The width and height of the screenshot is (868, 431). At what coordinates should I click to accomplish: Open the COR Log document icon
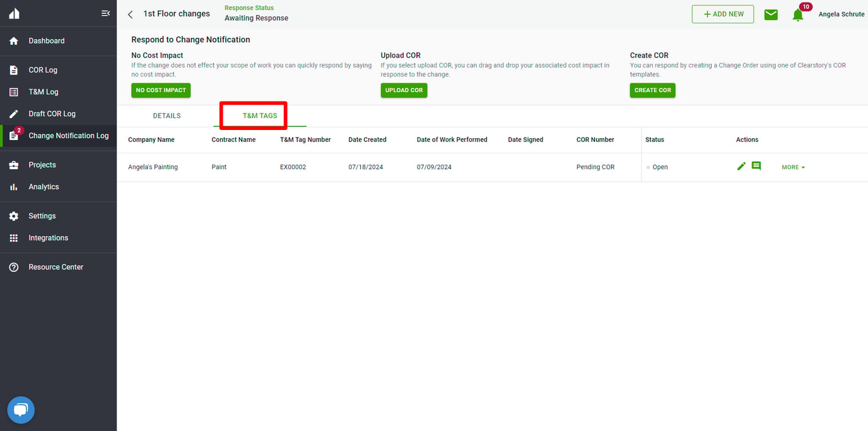coord(14,70)
